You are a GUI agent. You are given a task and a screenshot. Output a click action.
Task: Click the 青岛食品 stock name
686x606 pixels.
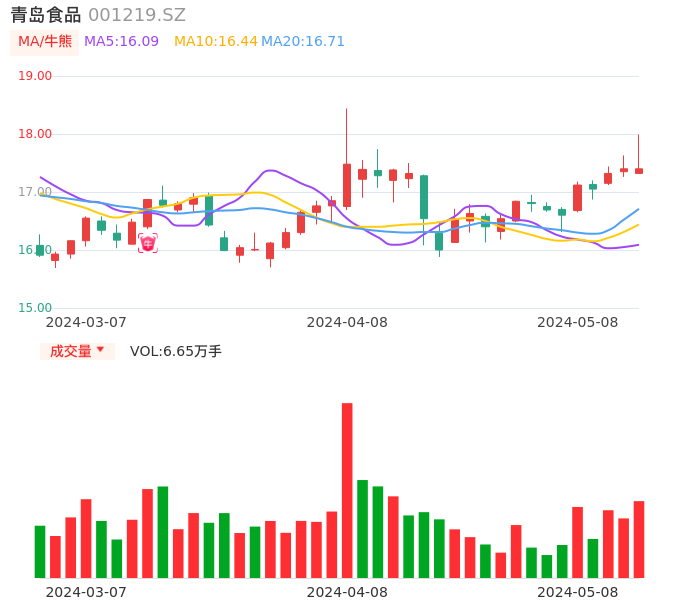[x=46, y=15]
